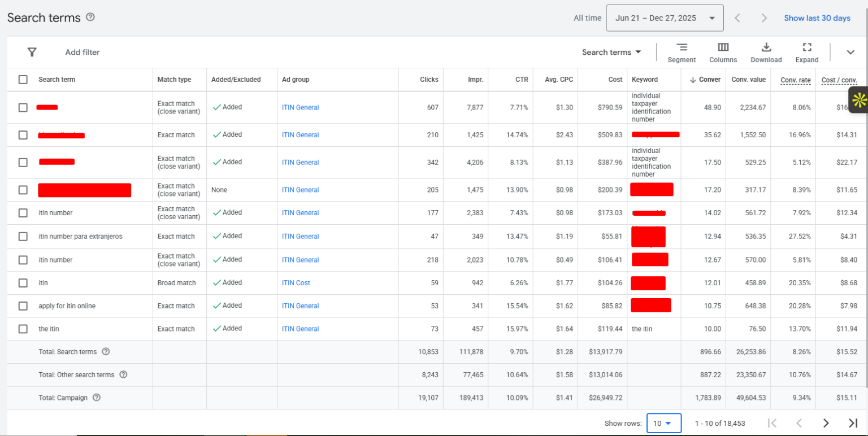
Task: Open the Show rows dropdown
Action: pos(663,423)
